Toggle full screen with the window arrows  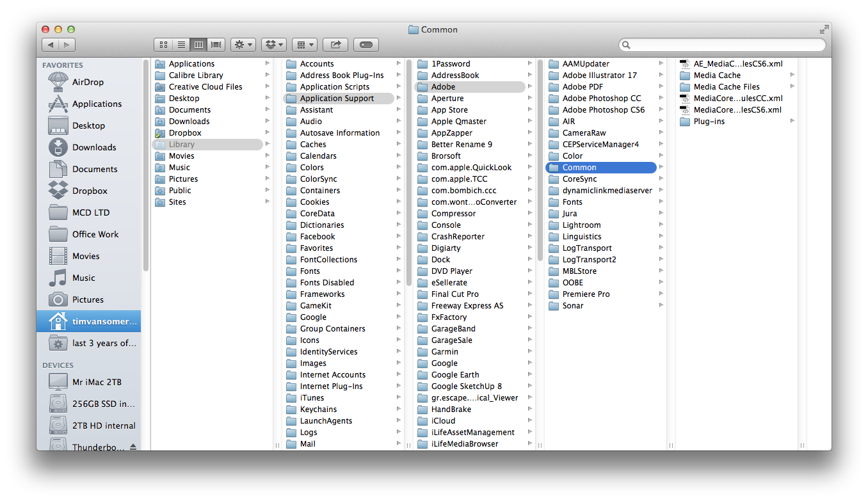tap(824, 29)
